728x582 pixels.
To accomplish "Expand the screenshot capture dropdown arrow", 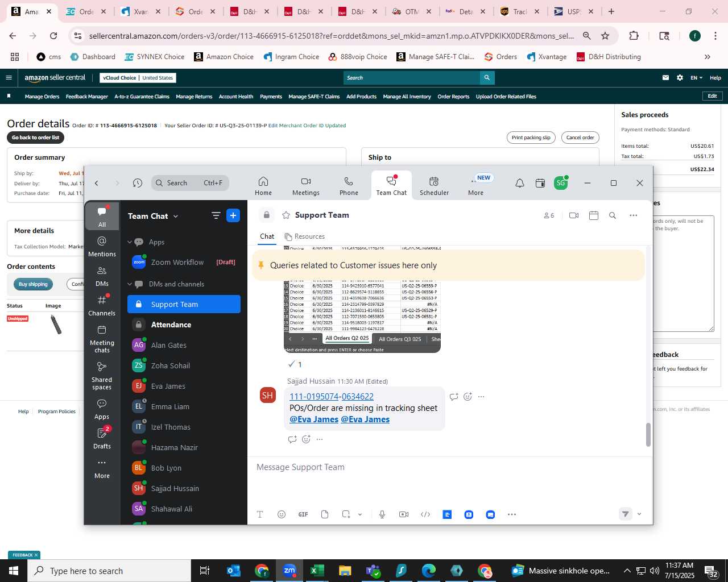I will pyautogui.click(x=360, y=514).
